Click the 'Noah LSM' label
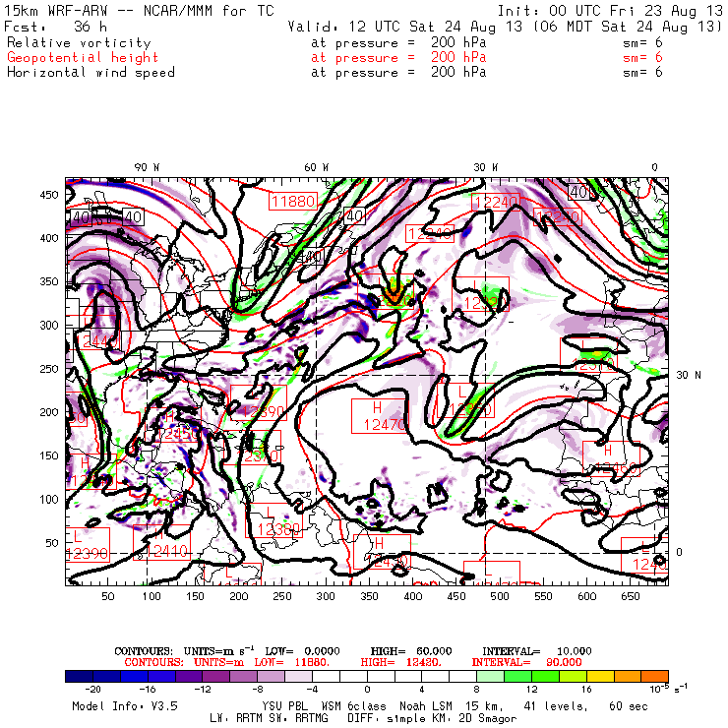728x728 pixels. [426, 706]
